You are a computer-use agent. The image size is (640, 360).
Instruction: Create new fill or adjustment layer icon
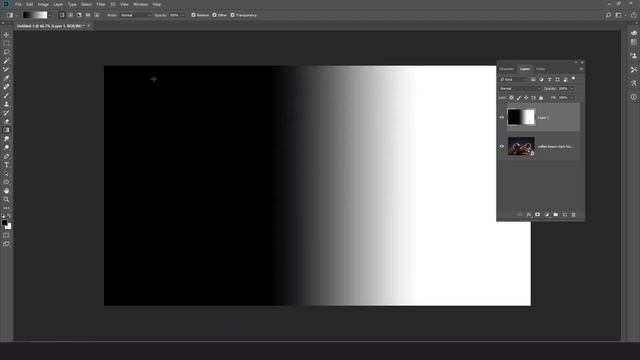coord(547,215)
